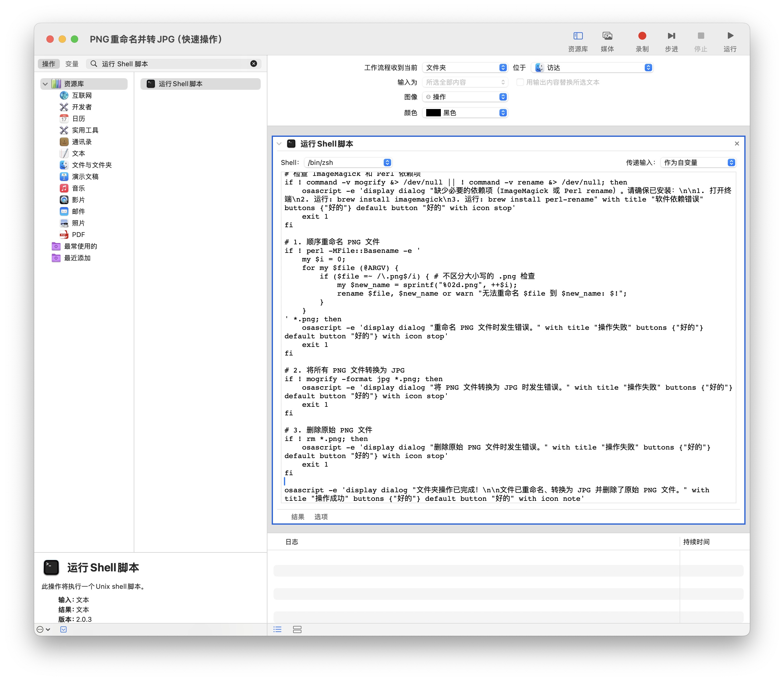Open the Shell /bin/zsh dropdown
The width and height of the screenshot is (784, 681).
[348, 162]
